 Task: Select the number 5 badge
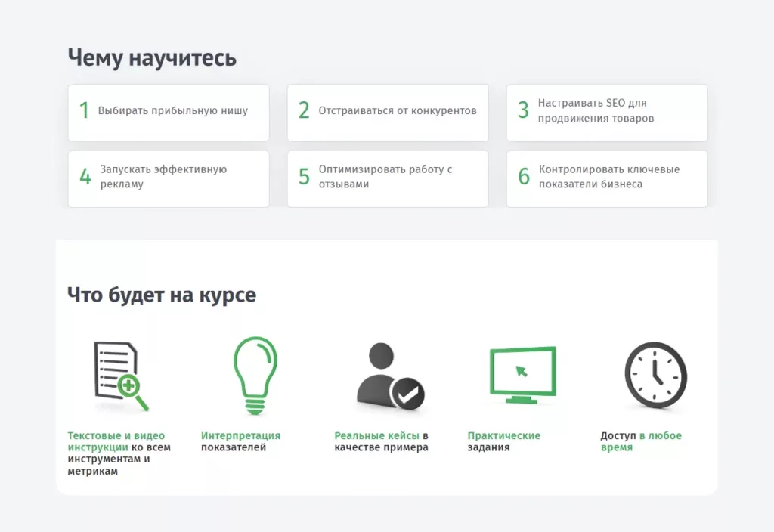[304, 175]
